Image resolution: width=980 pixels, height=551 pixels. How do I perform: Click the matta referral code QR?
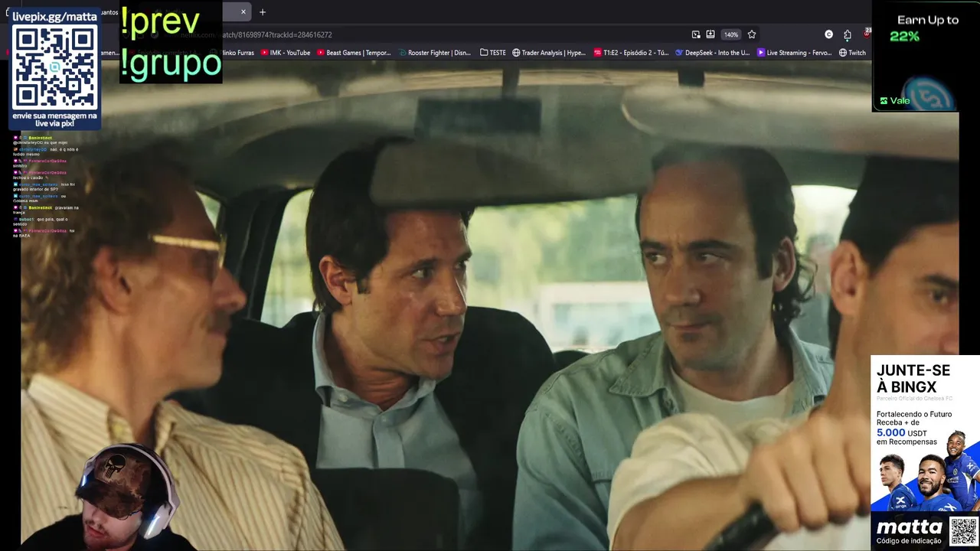(x=963, y=531)
